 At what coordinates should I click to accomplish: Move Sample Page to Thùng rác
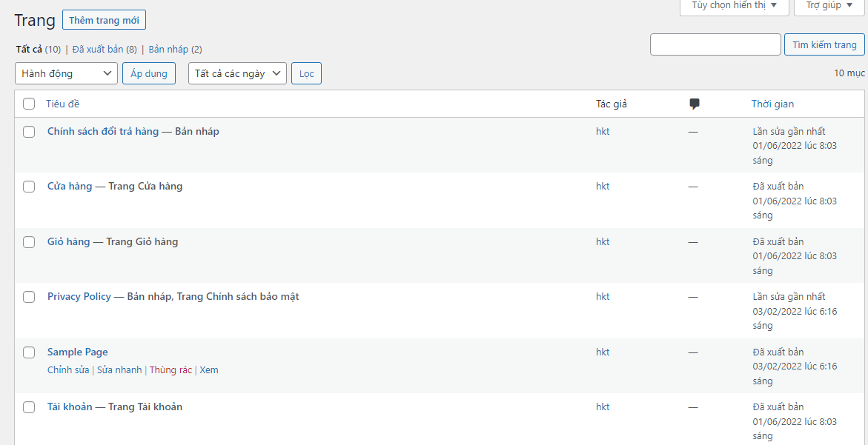pos(170,370)
